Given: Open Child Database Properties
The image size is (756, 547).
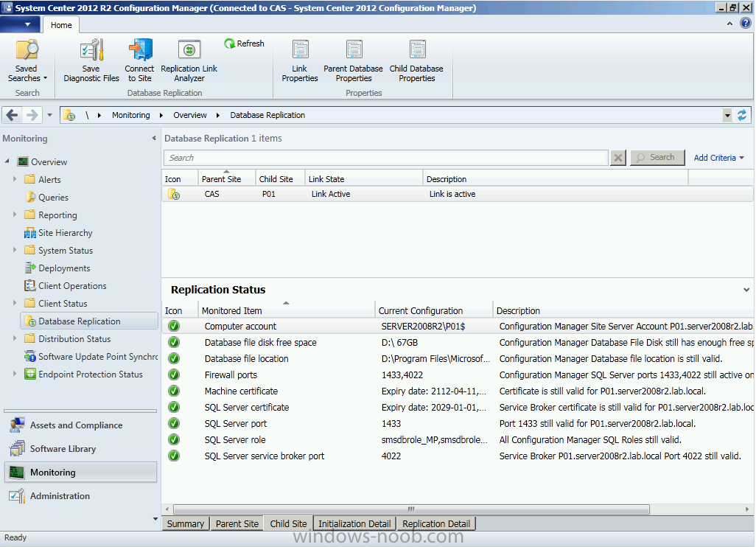Looking at the screenshot, I should (416, 60).
